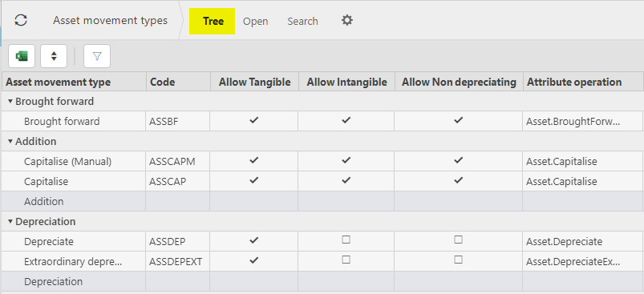Switch to the Open tab
This screenshot has height=294, width=644.
point(256,22)
